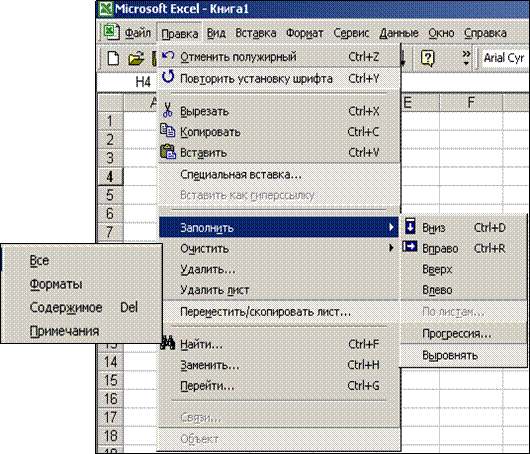
Task: Select column F header
Action: 471,102
